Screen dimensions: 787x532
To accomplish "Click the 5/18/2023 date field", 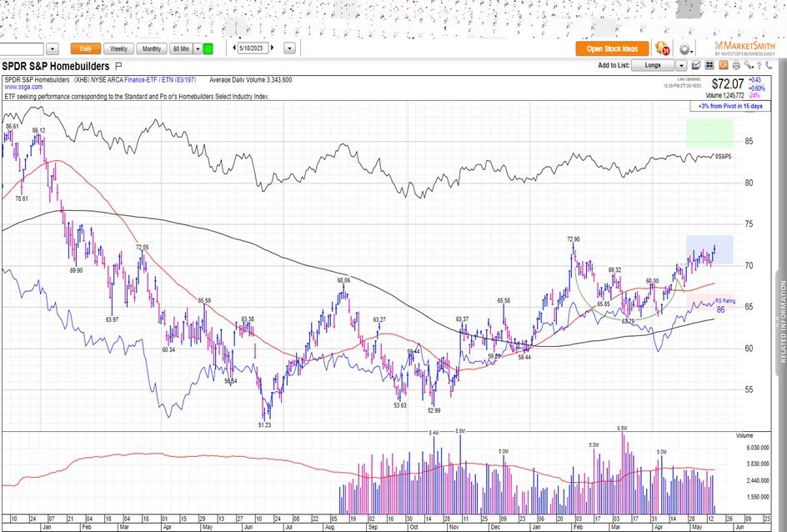I will click(253, 48).
